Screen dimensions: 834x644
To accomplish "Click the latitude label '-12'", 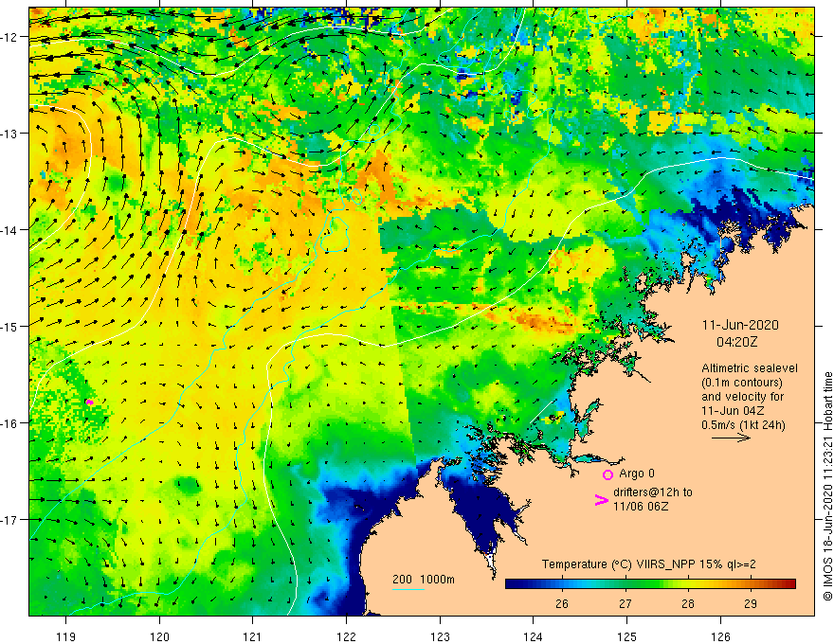I will [x=9, y=37].
